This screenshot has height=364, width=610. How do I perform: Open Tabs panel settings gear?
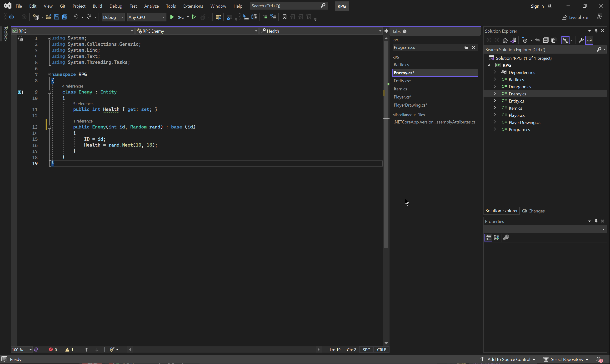coord(405,31)
